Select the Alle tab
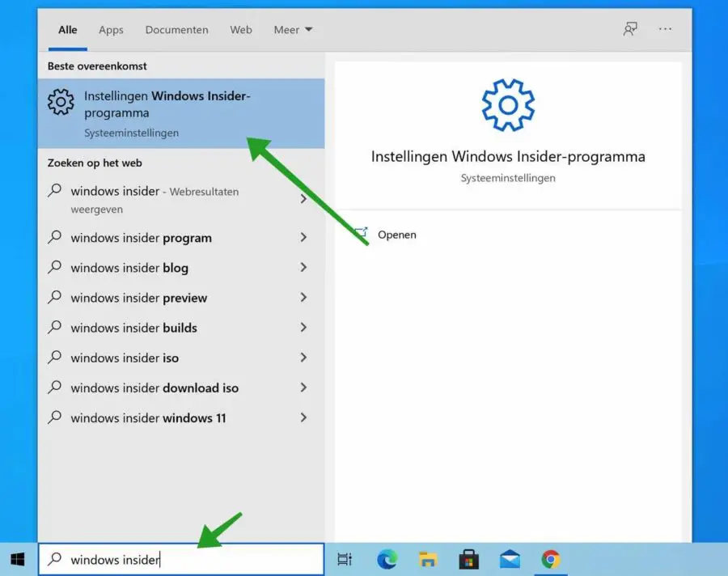 68,30
